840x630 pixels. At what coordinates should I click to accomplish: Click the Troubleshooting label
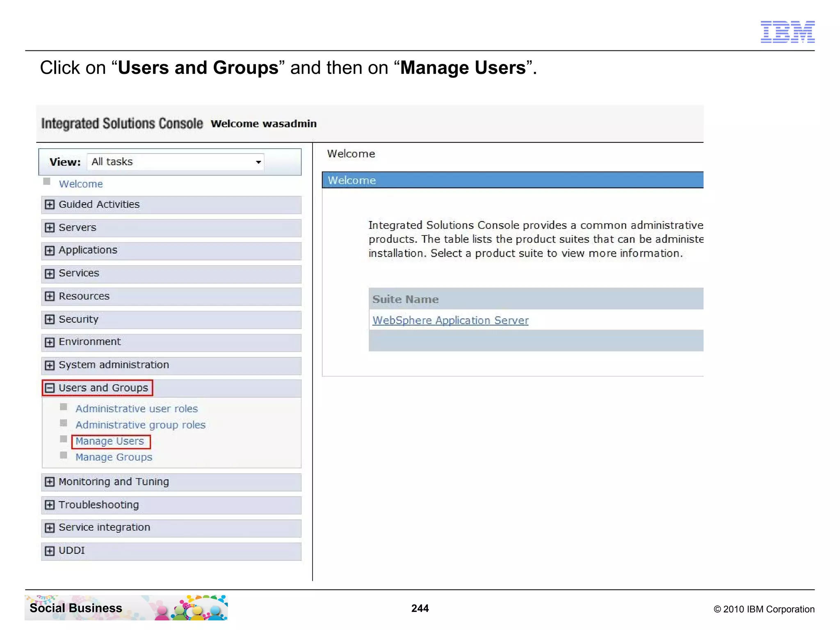pos(98,504)
